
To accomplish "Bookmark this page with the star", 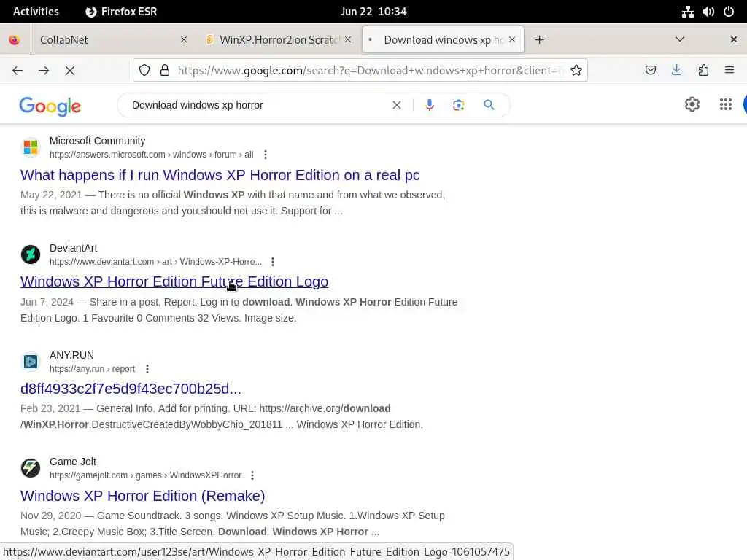I will [x=576, y=71].
